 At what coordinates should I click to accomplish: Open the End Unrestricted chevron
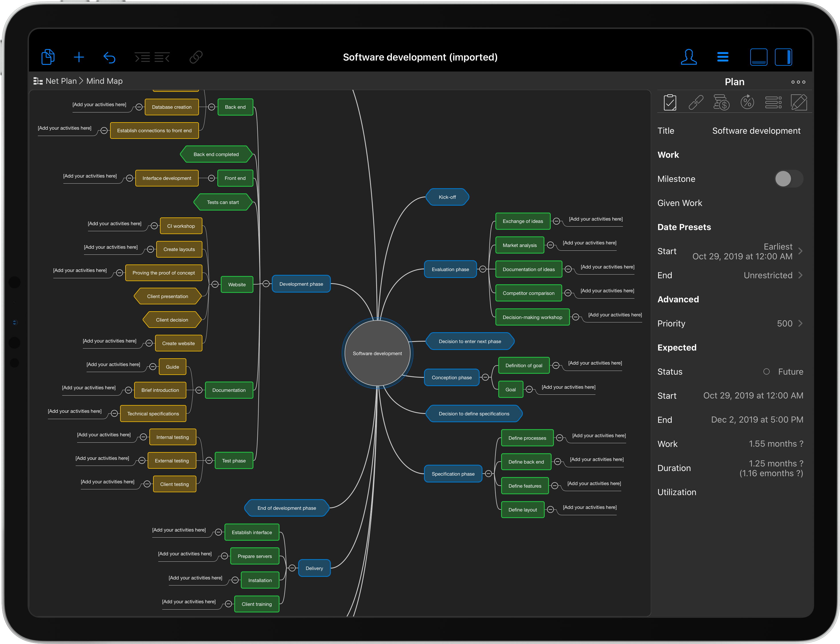pos(800,275)
